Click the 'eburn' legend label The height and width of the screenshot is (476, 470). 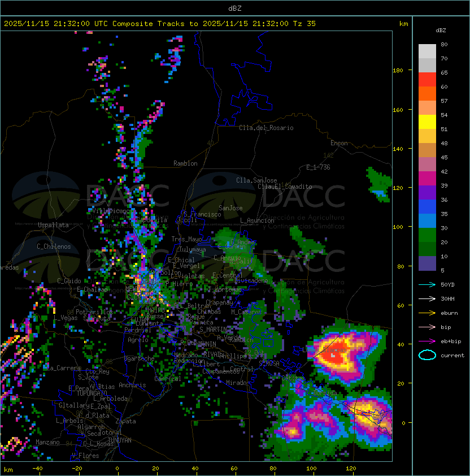[449, 313]
